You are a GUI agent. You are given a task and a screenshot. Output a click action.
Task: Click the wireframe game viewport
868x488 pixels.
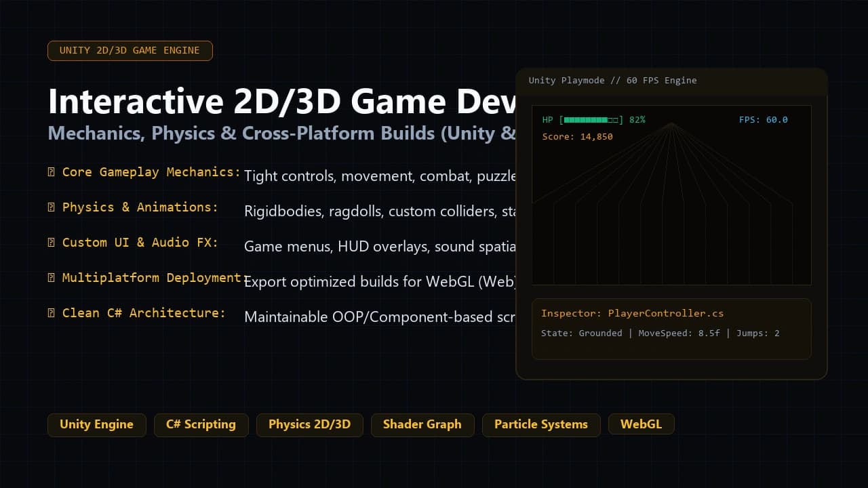click(671, 195)
